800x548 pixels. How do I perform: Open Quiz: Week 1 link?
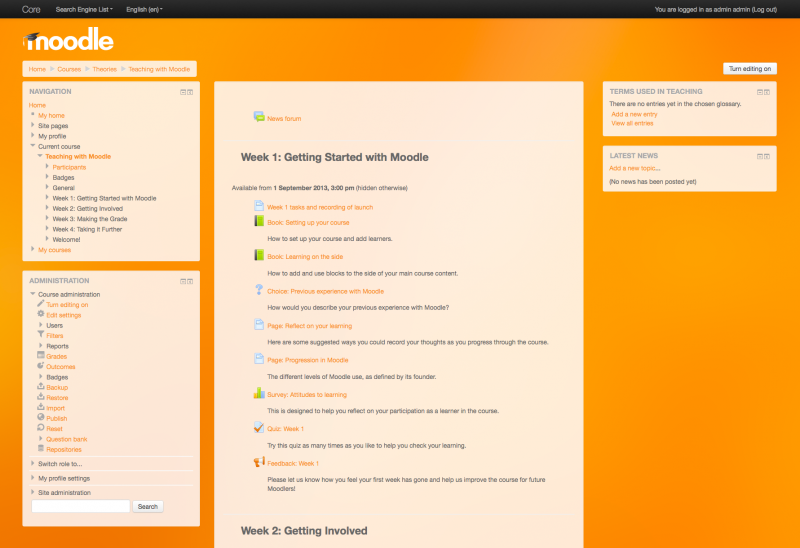coord(285,429)
